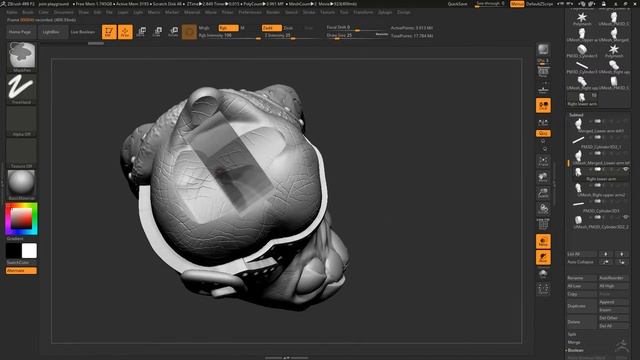Viewport: 640px width, 360px height.
Task: Click the Duplicate subtool button
Action: point(582,306)
